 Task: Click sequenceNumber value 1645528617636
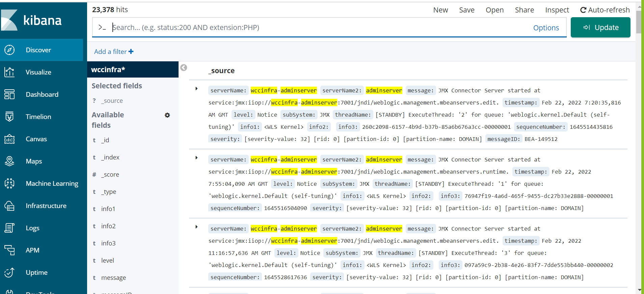pyautogui.click(x=286, y=277)
